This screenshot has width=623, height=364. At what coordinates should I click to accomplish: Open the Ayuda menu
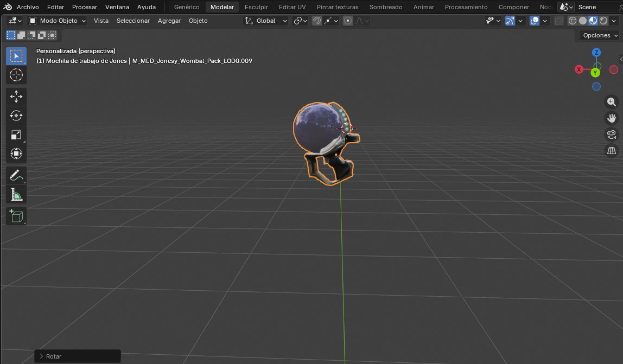click(146, 7)
